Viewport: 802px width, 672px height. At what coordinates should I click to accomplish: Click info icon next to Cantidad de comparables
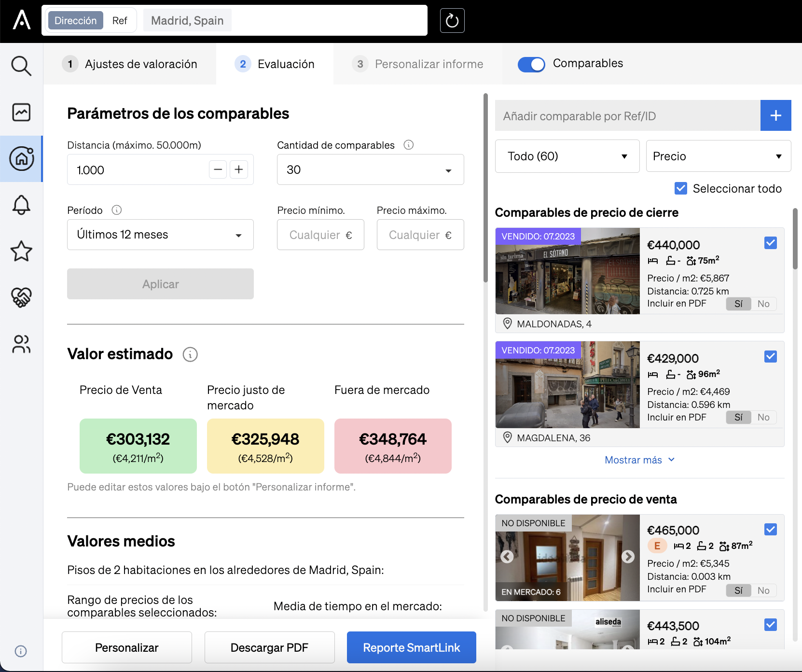409,145
